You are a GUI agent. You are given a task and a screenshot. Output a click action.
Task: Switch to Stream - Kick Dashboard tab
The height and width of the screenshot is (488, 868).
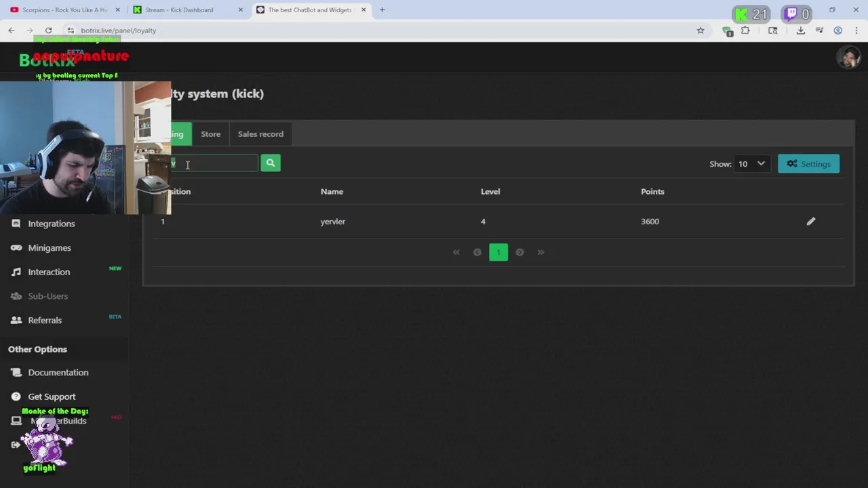pyautogui.click(x=186, y=10)
